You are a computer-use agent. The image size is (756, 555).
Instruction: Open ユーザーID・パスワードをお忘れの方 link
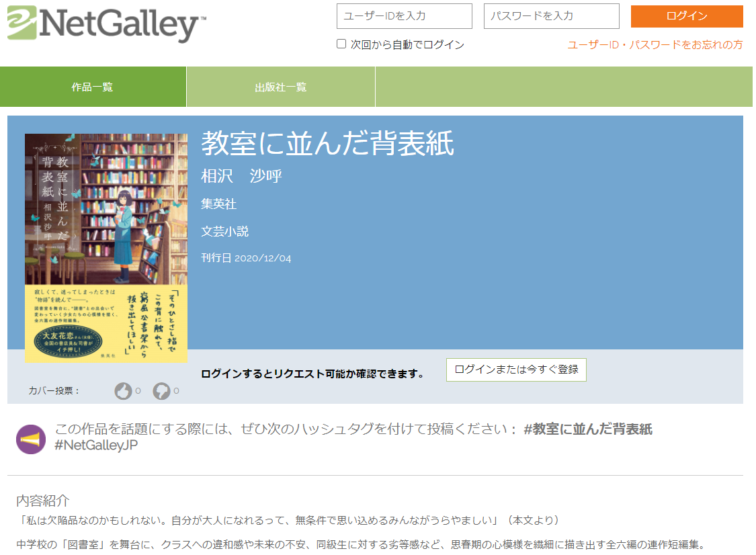point(655,45)
